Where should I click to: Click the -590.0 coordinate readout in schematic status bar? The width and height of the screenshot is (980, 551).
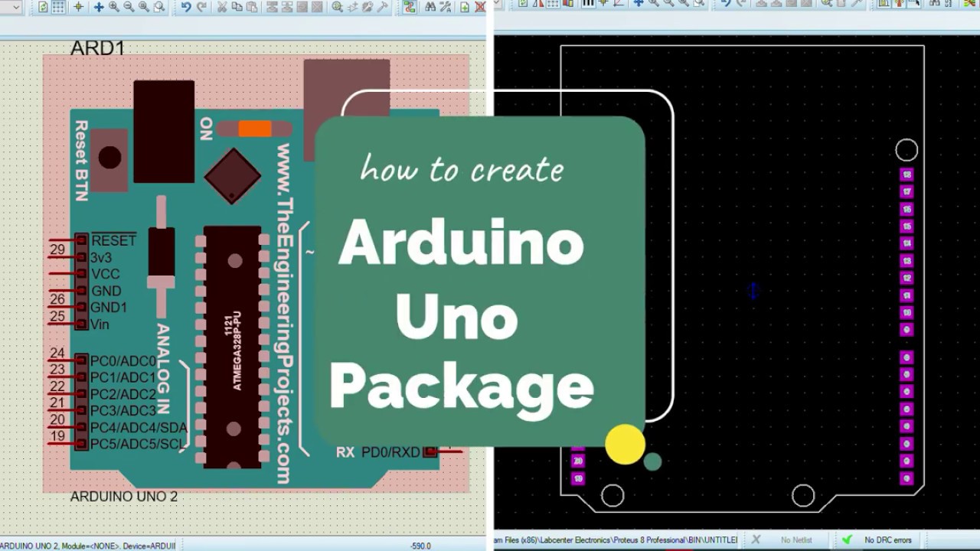click(x=421, y=546)
